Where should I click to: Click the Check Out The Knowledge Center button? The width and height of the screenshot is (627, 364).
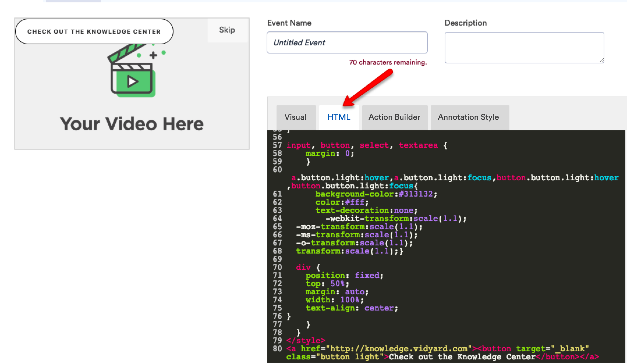(94, 31)
